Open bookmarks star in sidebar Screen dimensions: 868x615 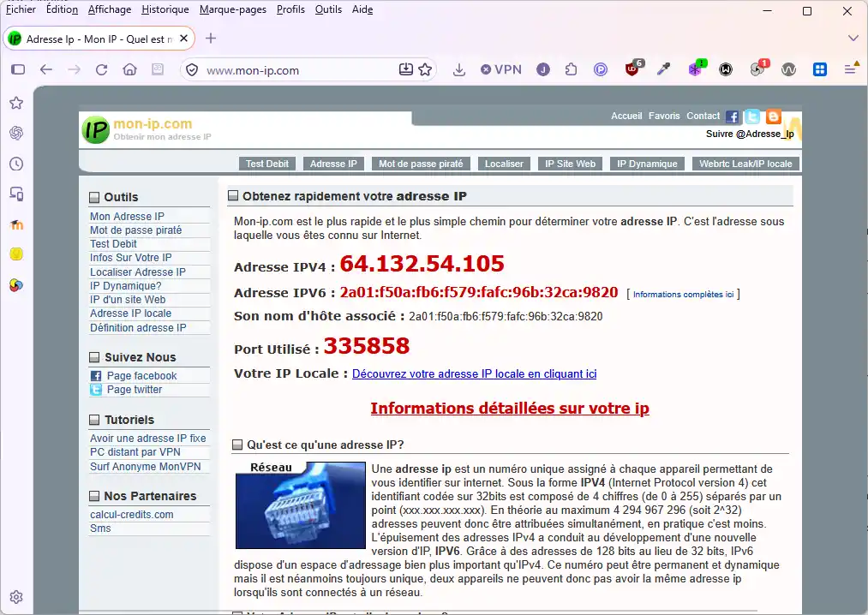pos(16,103)
